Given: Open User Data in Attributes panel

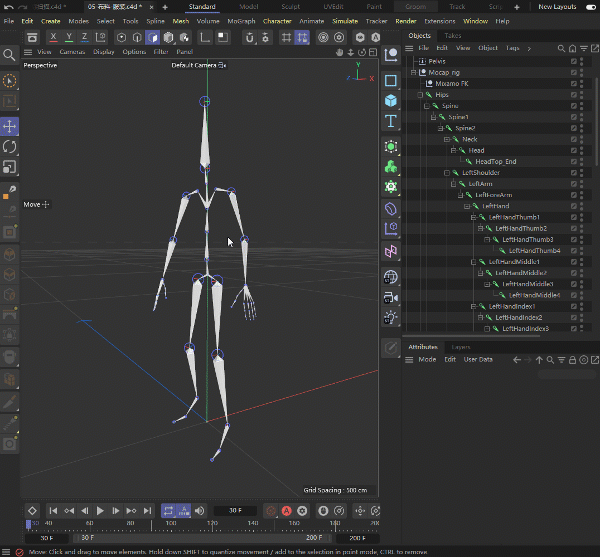Looking at the screenshot, I should (x=478, y=359).
